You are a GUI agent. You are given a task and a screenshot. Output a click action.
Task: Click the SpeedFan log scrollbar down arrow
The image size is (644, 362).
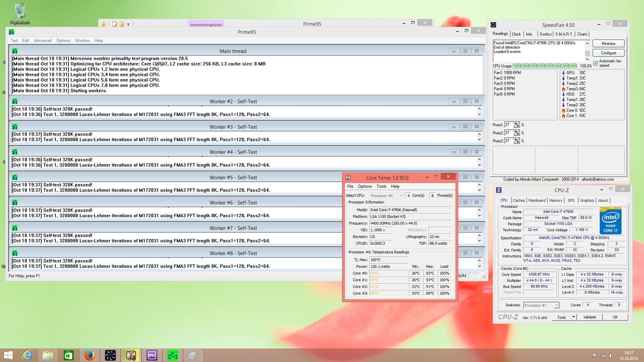587,59
